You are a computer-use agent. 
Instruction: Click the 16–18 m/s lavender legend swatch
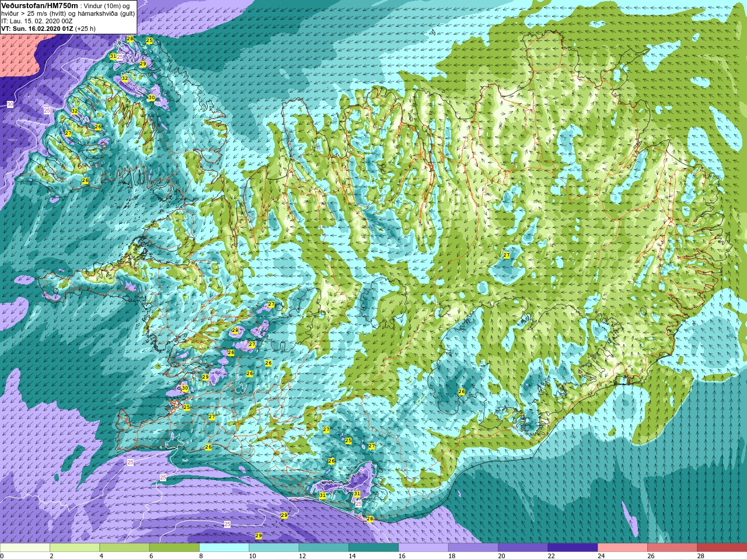[x=423, y=548]
